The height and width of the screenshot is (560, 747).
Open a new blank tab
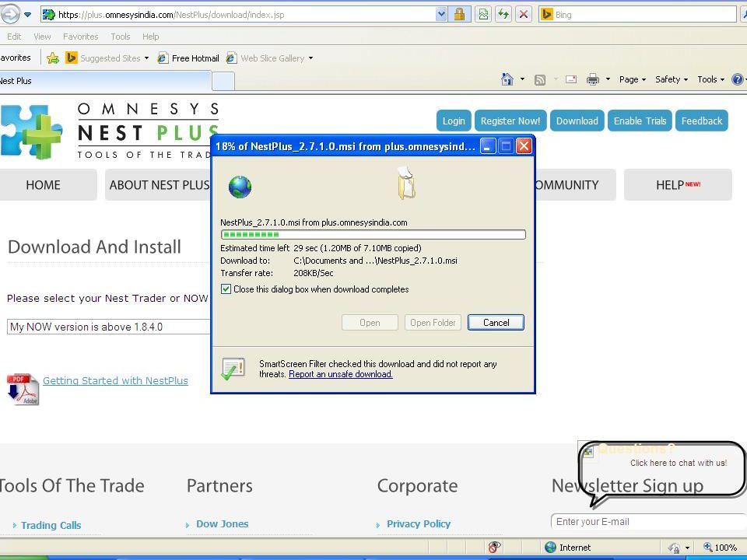coord(223,81)
